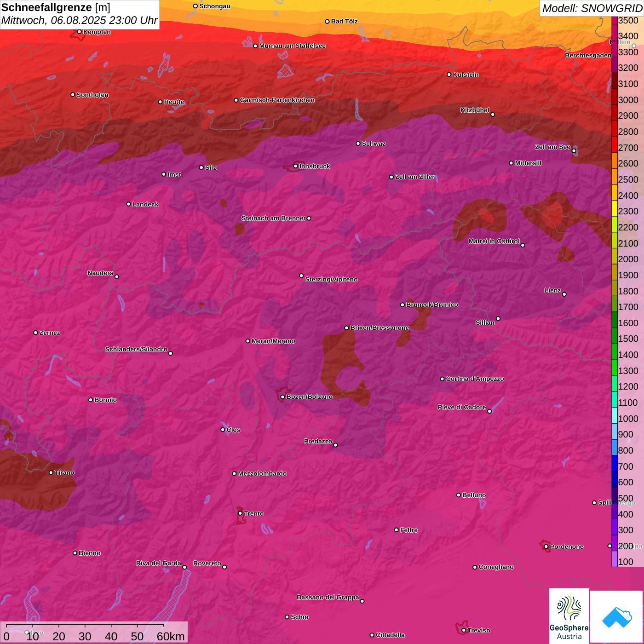
Task: Click the Sterzing/Vipiteno label
Action: click(x=331, y=279)
